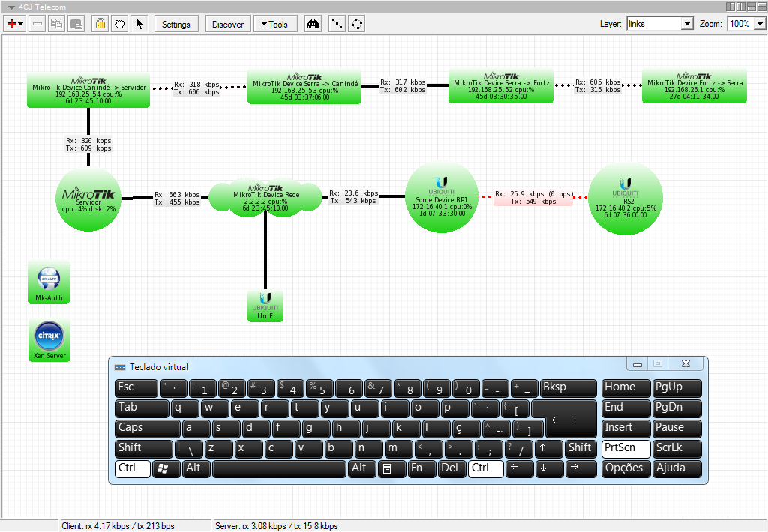Click the virtual keyboard title icon
The width and height of the screenshot is (768, 532).
tap(120, 367)
